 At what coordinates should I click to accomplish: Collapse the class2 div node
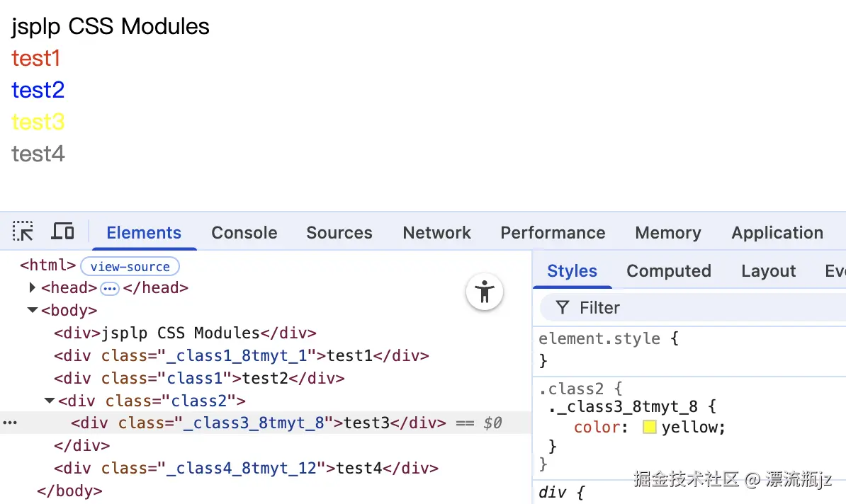48,401
